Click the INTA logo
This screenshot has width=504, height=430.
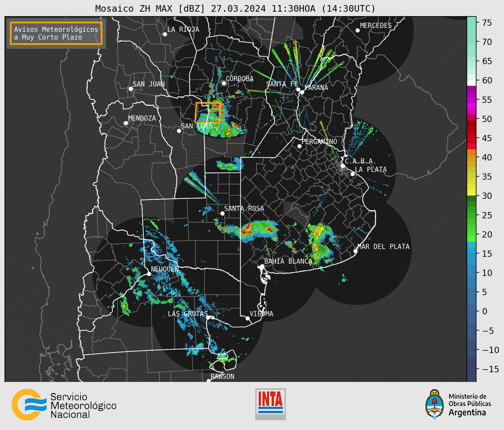pos(270,404)
